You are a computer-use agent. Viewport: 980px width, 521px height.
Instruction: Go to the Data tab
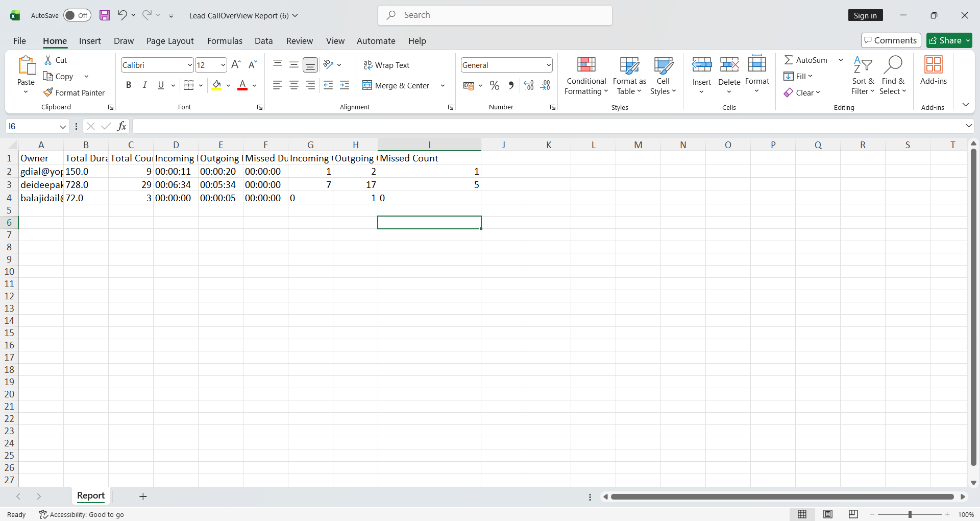point(263,41)
